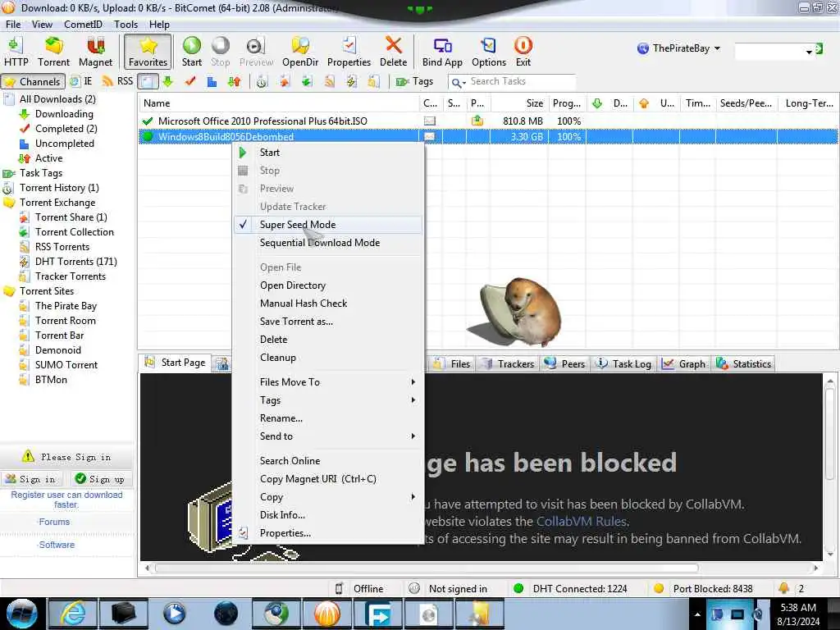Screen dimensions: 840x630
Task: Click the Windows Start orb
Action: [x=22, y=614]
